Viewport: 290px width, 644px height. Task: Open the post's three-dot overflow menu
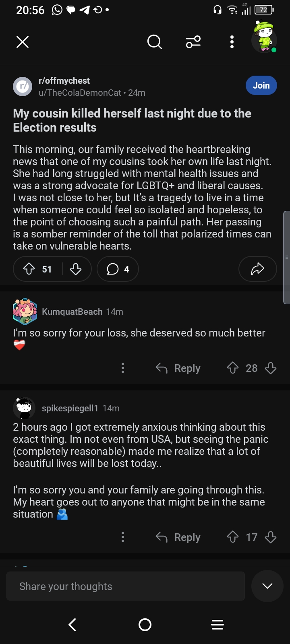point(232,42)
